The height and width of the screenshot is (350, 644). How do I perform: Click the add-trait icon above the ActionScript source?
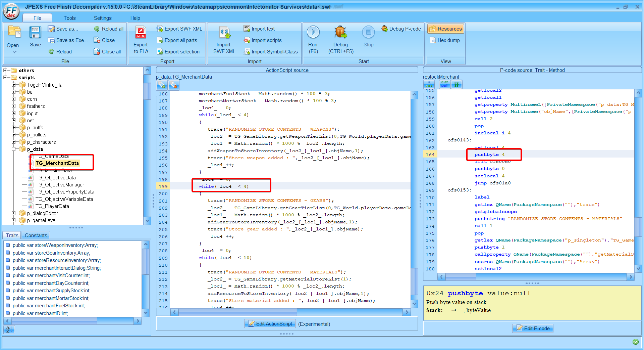pyautogui.click(x=162, y=85)
